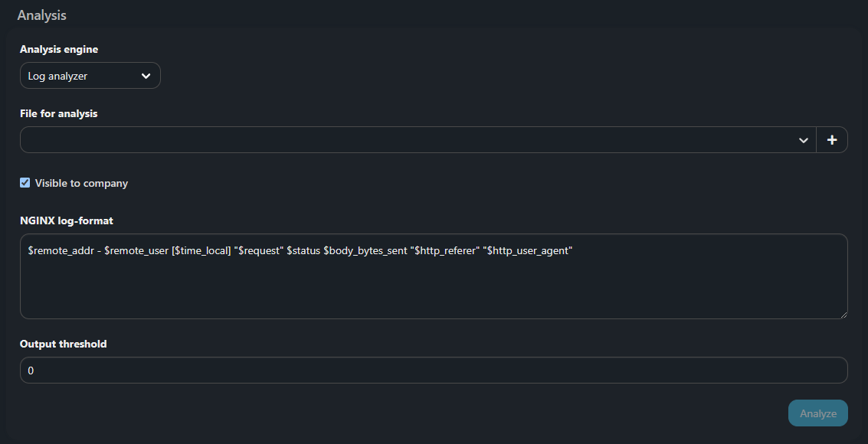Click the 0 value in Output threshold
This screenshot has width=868, height=444.
[31, 371]
